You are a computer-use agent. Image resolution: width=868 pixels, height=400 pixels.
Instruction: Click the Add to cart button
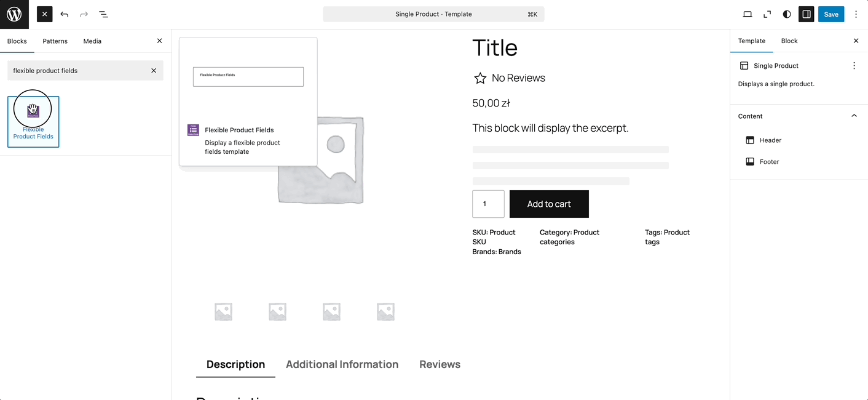[x=549, y=204]
